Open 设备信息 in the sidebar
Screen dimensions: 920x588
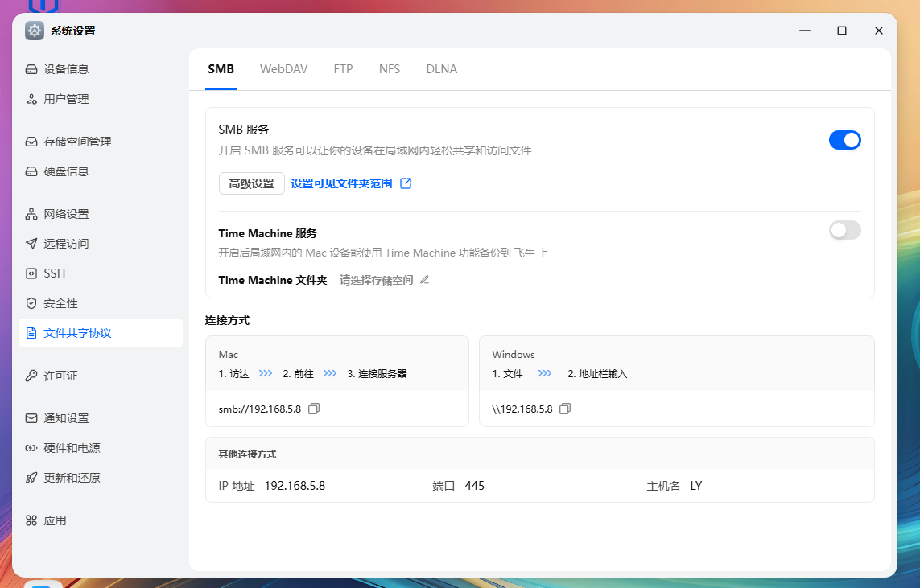66,69
